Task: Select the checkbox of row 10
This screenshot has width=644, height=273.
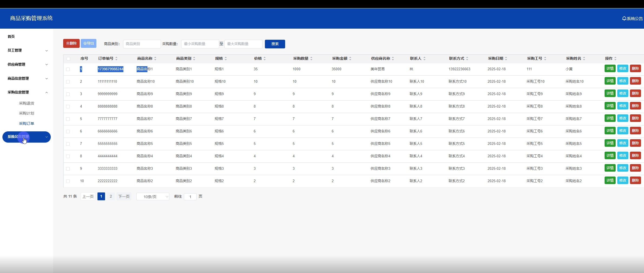Action: click(68, 181)
